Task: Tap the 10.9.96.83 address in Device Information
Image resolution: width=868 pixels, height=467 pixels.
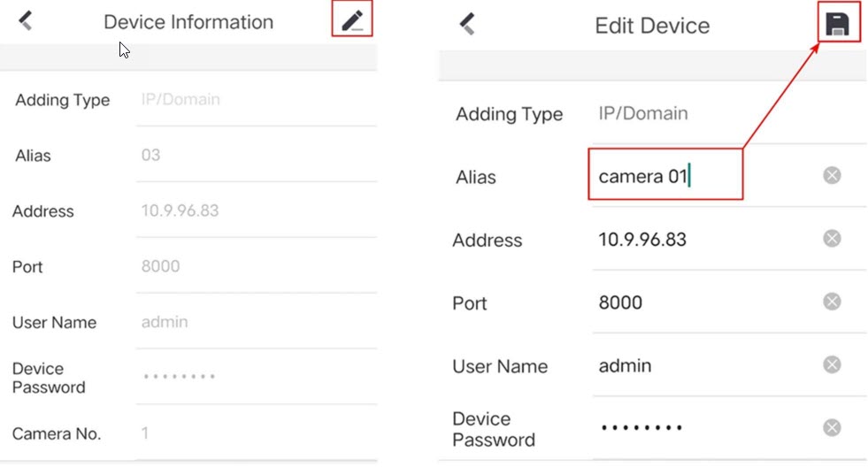Action: coord(180,211)
